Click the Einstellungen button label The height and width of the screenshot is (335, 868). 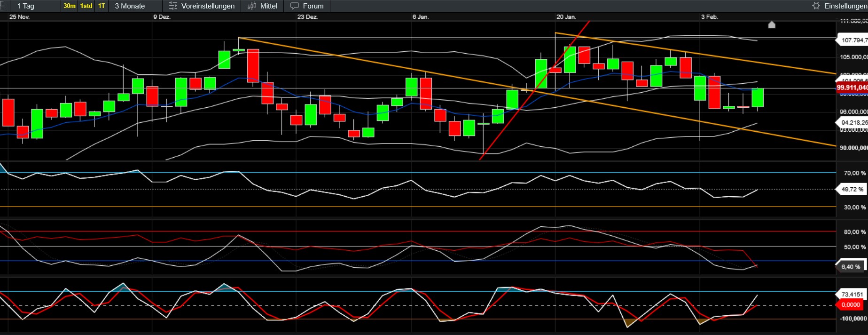point(845,6)
